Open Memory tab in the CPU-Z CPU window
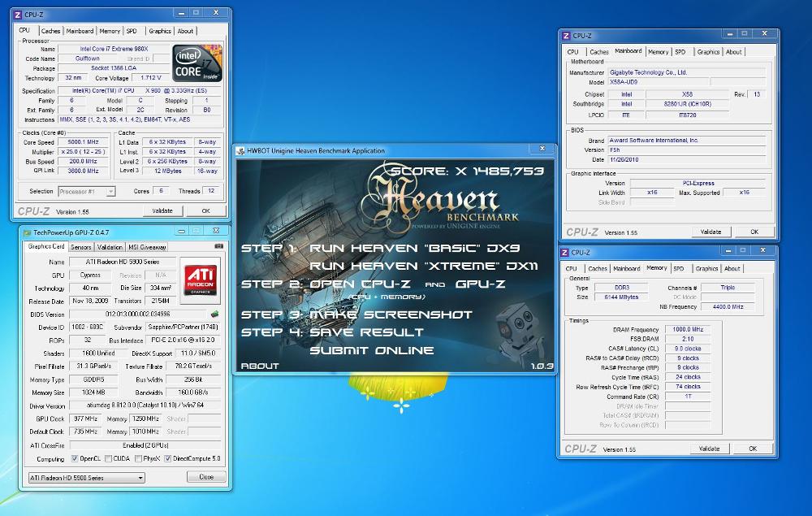This screenshot has height=516, width=812. tap(110, 31)
